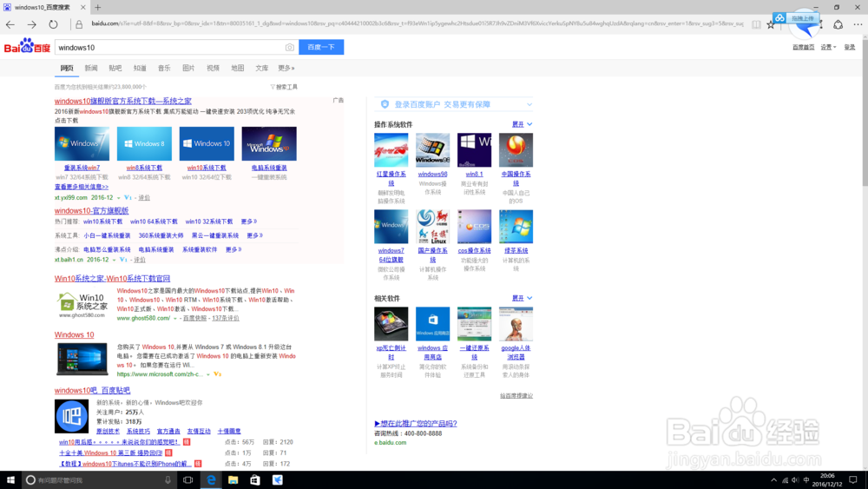Open reading view icon in address bar
Viewport: 868px width, 489px height.
tap(756, 24)
